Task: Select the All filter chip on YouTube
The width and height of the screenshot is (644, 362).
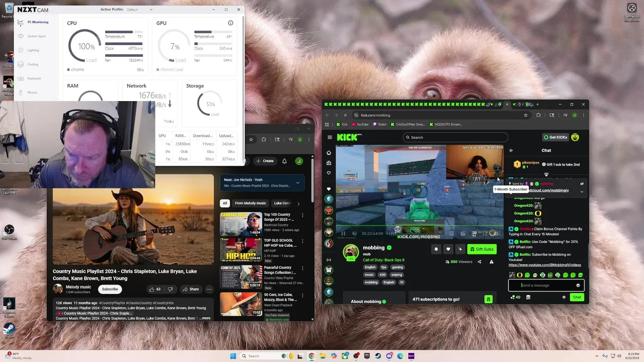Action: (224, 203)
